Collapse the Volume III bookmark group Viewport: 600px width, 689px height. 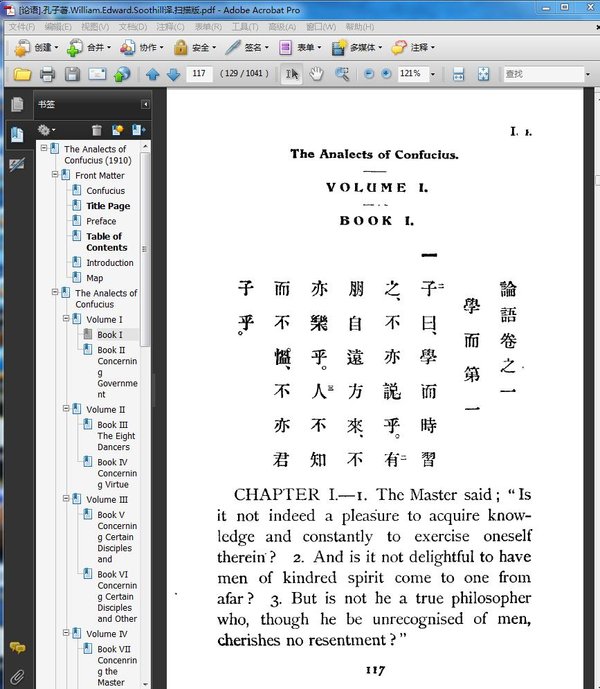66,499
